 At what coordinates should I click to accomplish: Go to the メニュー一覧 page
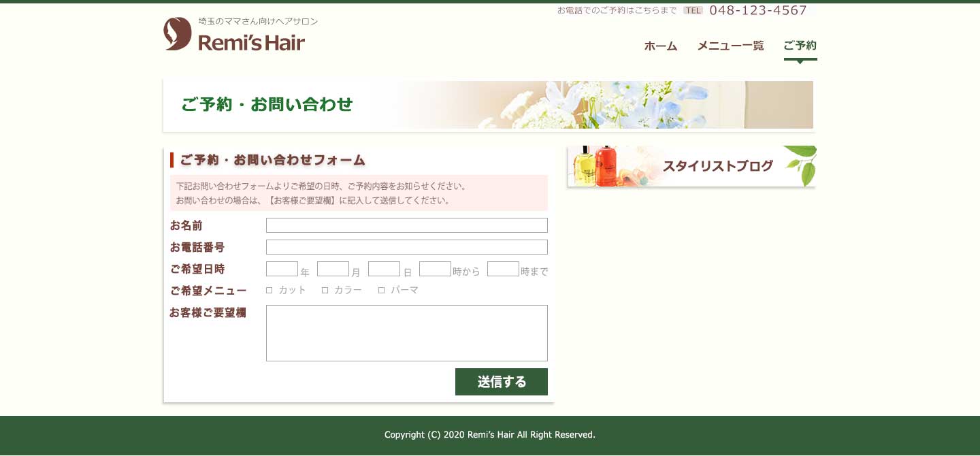pos(730,46)
